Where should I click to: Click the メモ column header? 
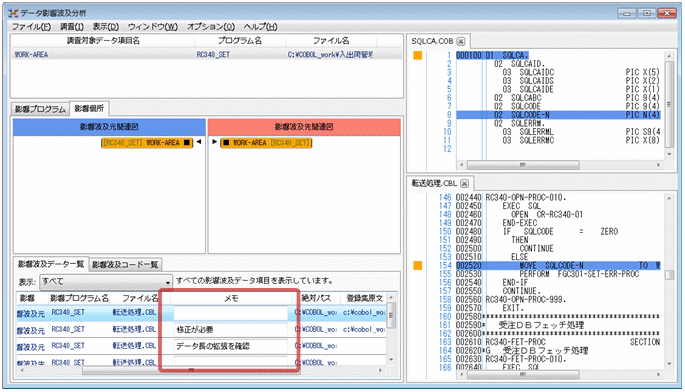point(231,298)
